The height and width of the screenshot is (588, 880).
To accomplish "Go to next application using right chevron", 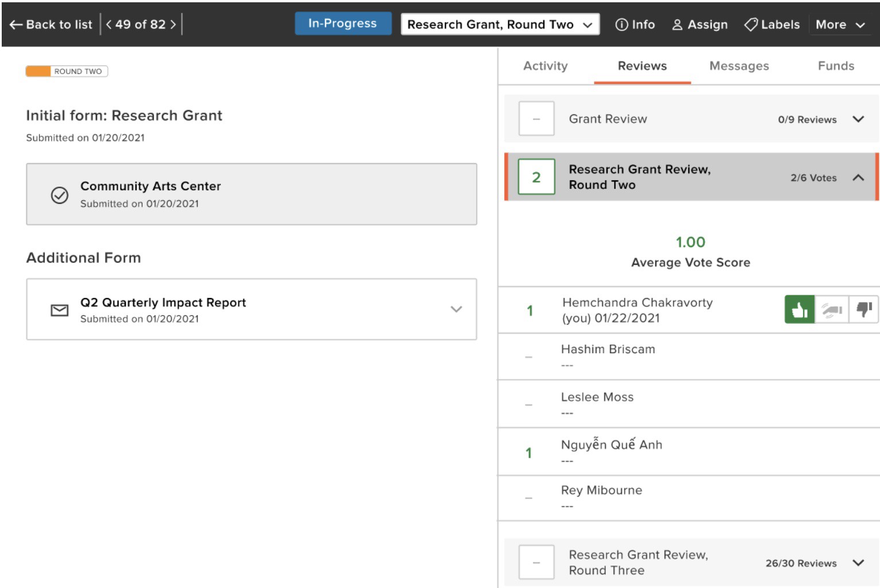I will pyautogui.click(x=173, y=25).
